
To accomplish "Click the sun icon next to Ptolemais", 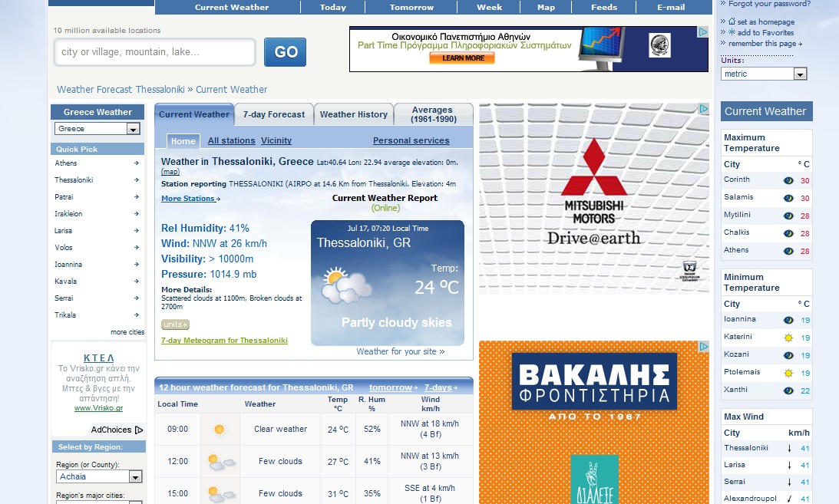I will 788,373.
